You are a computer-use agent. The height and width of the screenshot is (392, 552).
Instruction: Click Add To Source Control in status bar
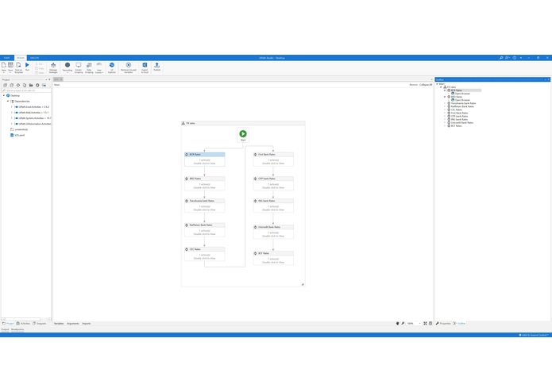click(x=534, y=335)
